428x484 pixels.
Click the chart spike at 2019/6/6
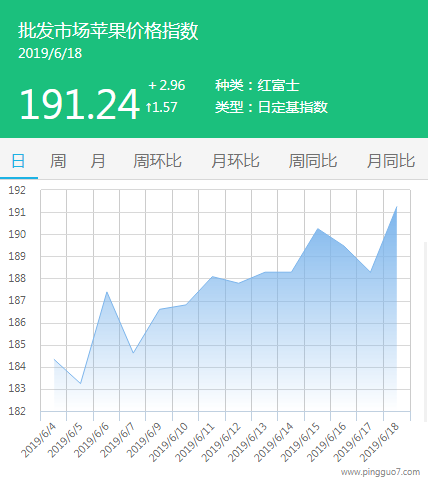pos(107,292)
